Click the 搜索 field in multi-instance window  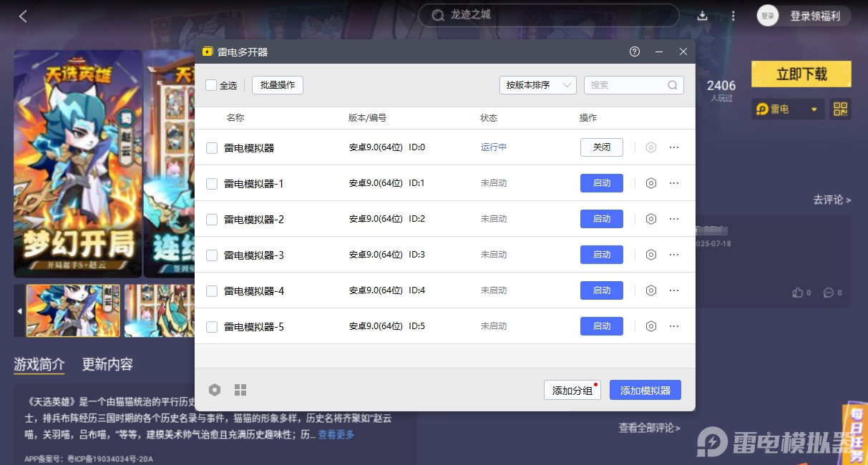click(626, 85)
